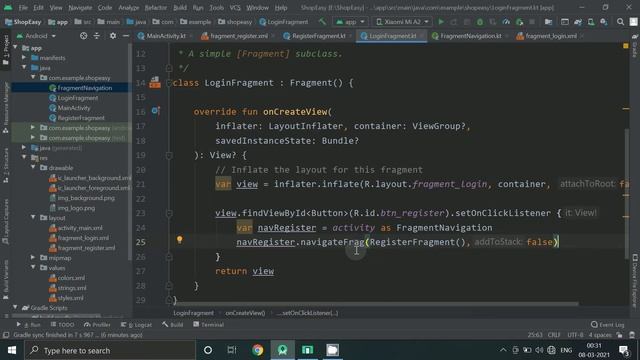Expand the manifests folder
The width and height of the screenshot is (640, 360).
point(24,58)
